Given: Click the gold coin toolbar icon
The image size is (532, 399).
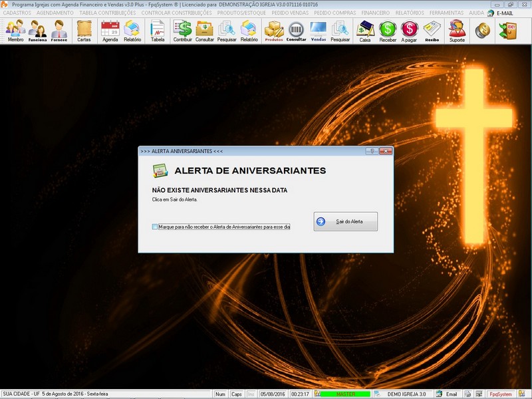Looking at the screenshot, I should click(483, 31).
